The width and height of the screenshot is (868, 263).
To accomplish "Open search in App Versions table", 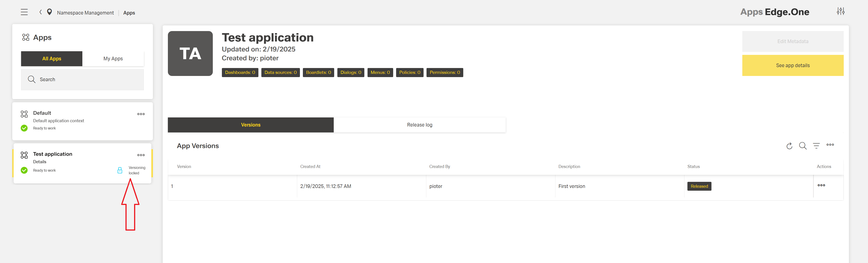I will tap(803, 146).
